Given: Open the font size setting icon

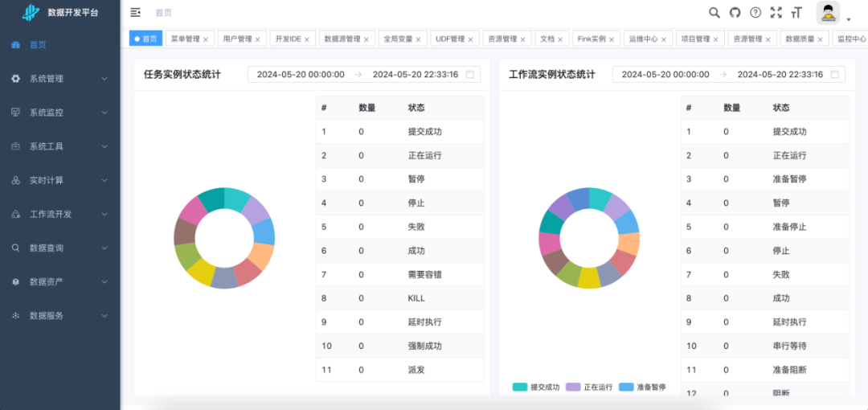Looking at the screenshot, I should 796,12.
